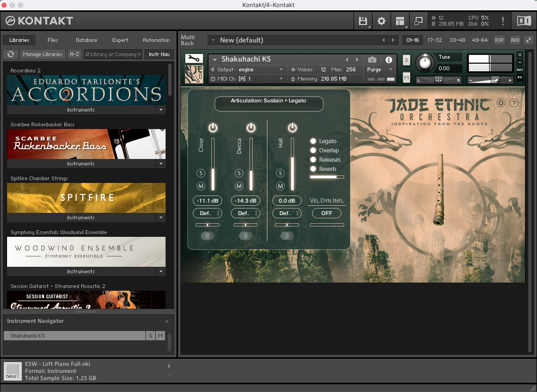The width and height of the screenshot is (537, 392).
Task: Switch to the Files tab
Action: [53, 40]
